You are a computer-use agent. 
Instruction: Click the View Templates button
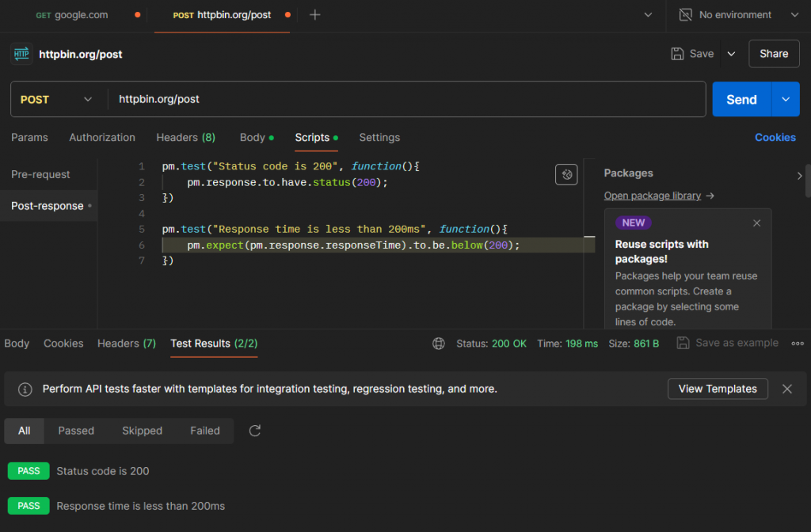point(718,389)
